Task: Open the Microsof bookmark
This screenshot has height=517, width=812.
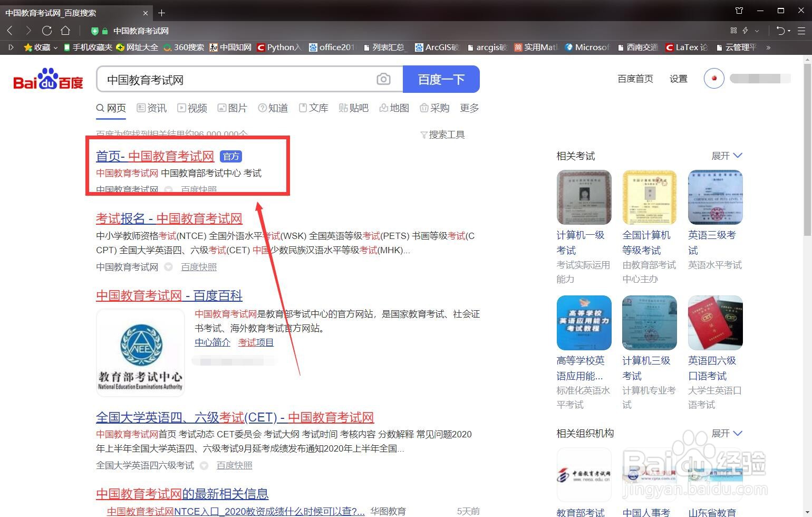Action: pyautogui.click(x=587, y=47)
